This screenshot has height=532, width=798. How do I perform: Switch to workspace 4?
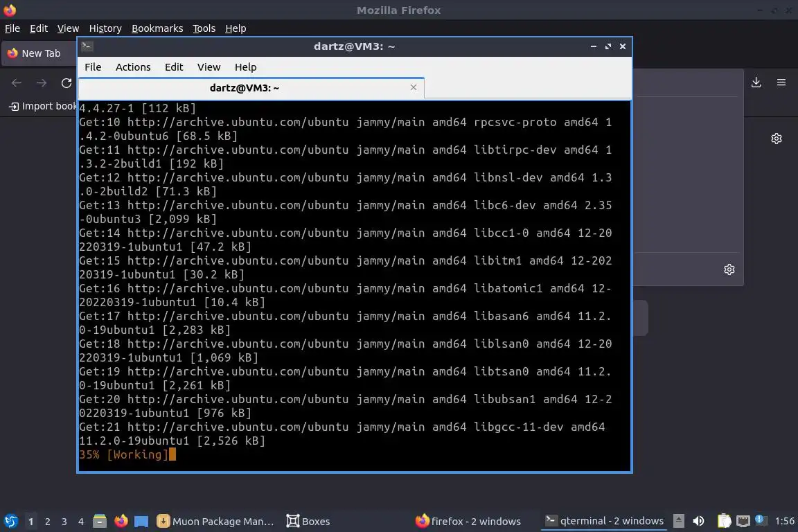[x=81, y=522]
